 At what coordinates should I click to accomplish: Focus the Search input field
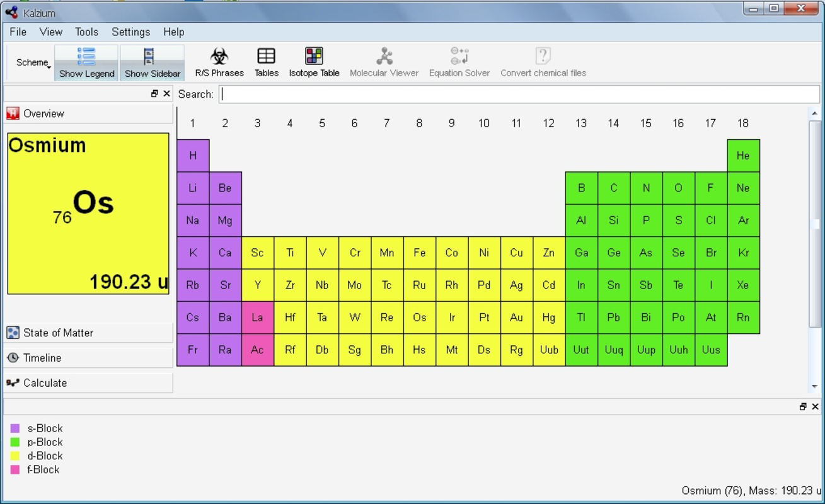pos(519,94)
